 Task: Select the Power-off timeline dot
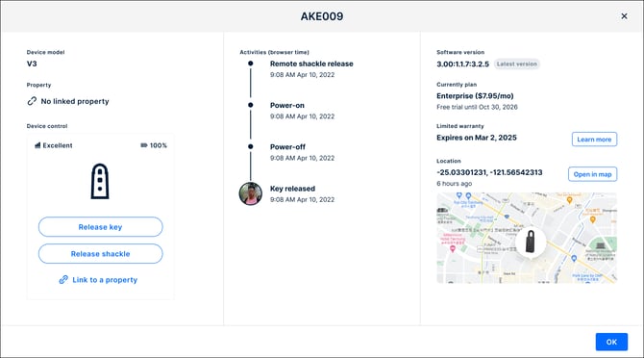click(251, 146)
